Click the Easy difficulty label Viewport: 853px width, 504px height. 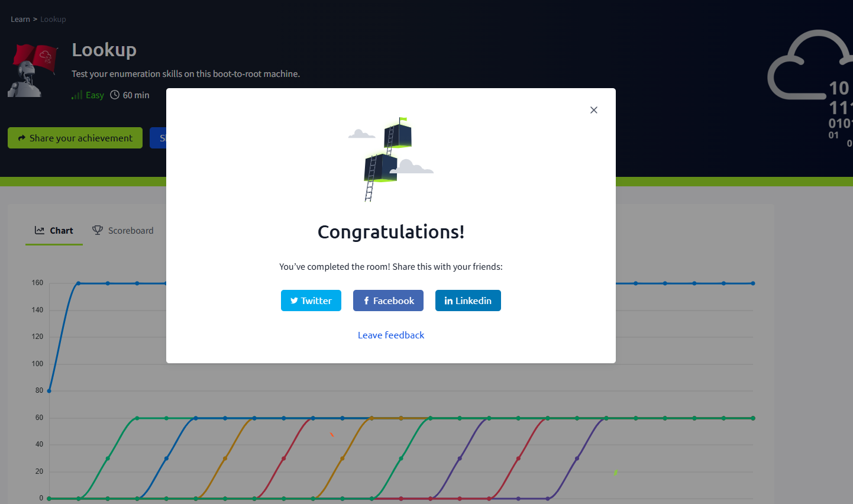(95, 95)
